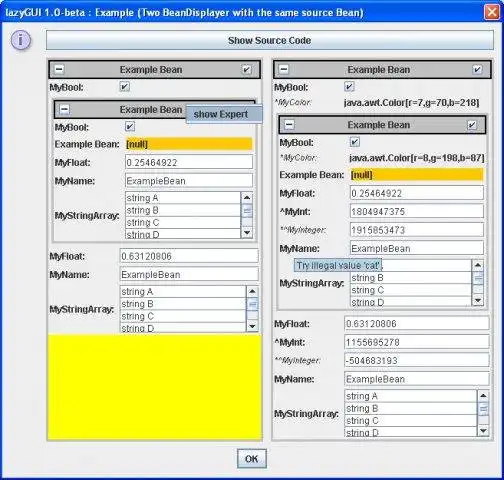Click MyFloat field 0.63120806 in right outer bean
This screenshot has height=480, width=504.
pos(417,323)
